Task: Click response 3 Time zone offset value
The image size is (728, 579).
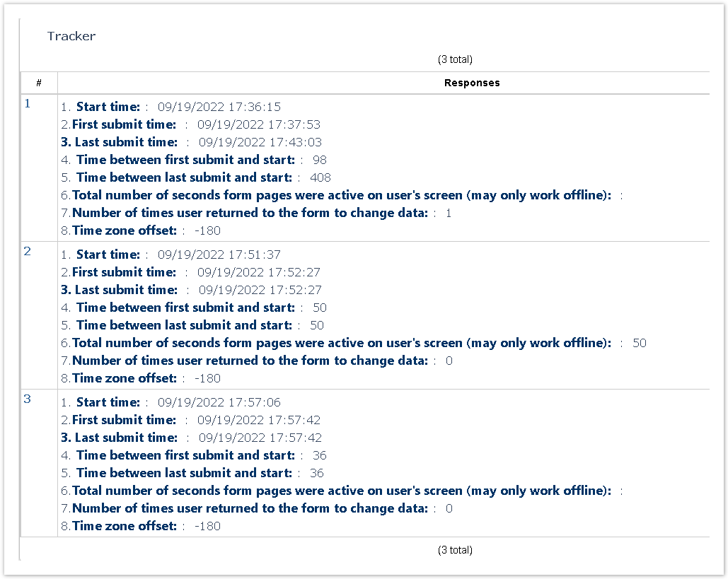Action: pyautogui.click(x=207, y=526)
